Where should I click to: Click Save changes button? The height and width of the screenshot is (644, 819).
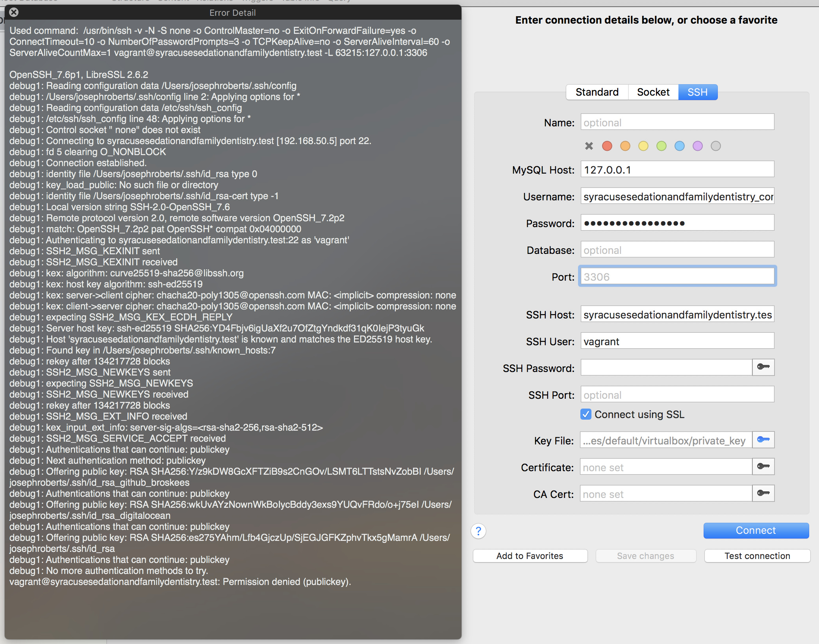point(643,555)
